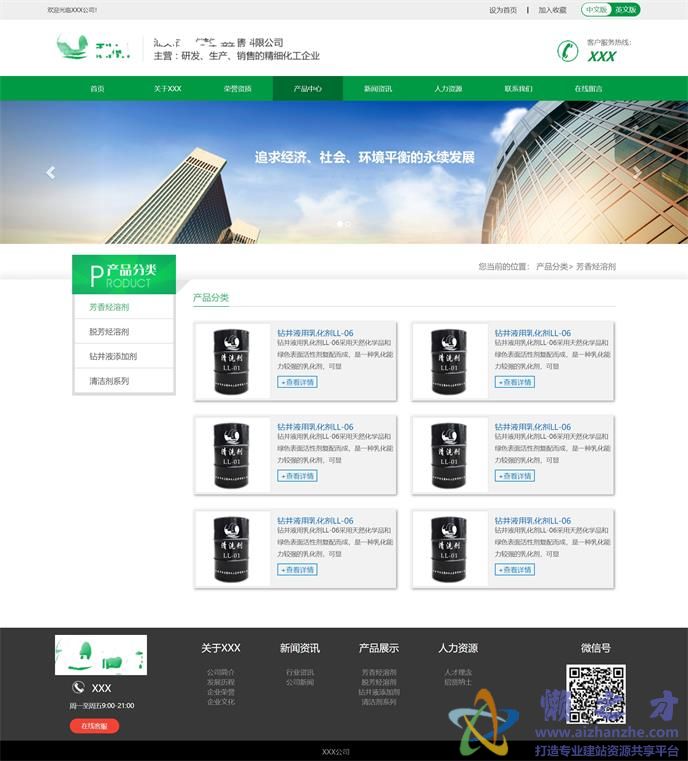
Task: Go to previous banner slide arrow
Action: (x=50, y=172)
